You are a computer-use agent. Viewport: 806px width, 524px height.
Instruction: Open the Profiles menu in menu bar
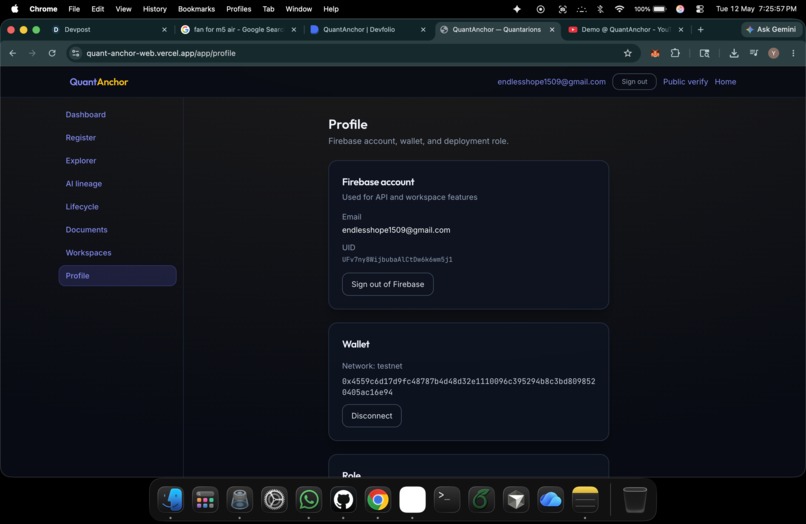239,9
